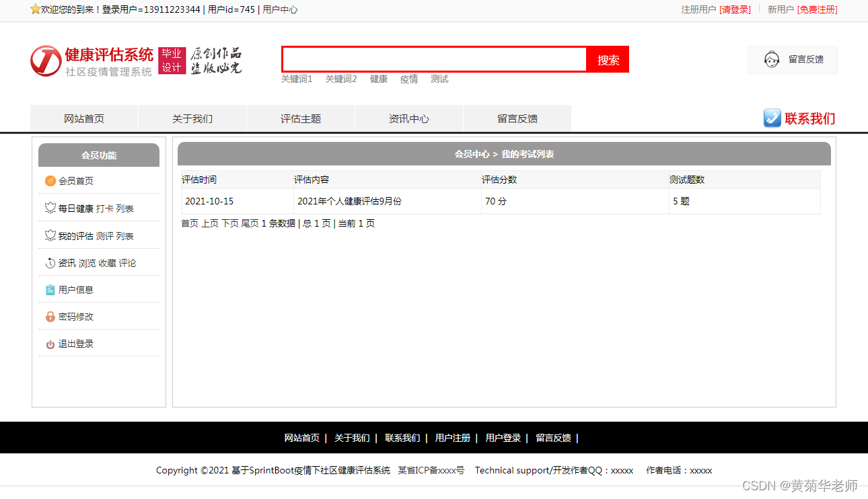The width and height of the screenshot is (868, 499).
Task: Click the 用户中心 link in top bar
Action: (280, 9)
